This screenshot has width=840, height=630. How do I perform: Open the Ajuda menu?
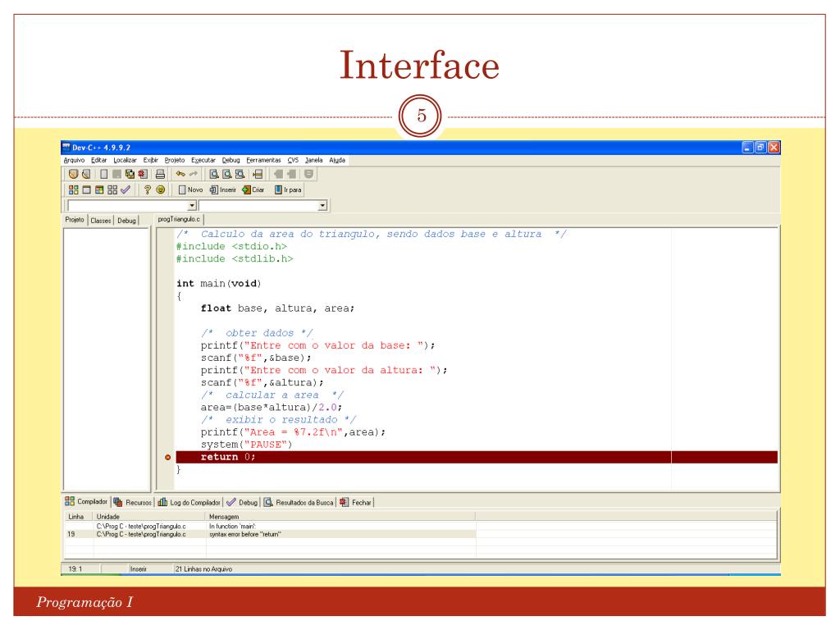(337, 160)
